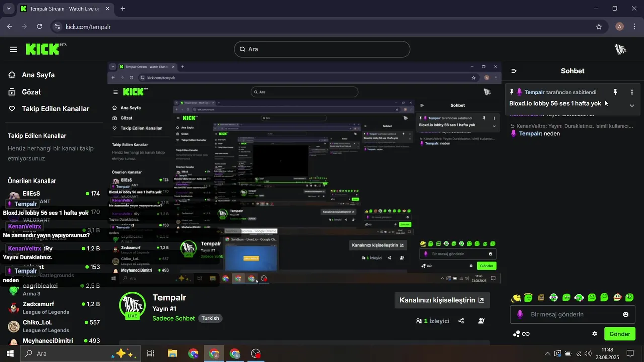The height and width of the screenshot is (362, 644).
Task: Open Task View on the taskbar
Action: [150, 354]
